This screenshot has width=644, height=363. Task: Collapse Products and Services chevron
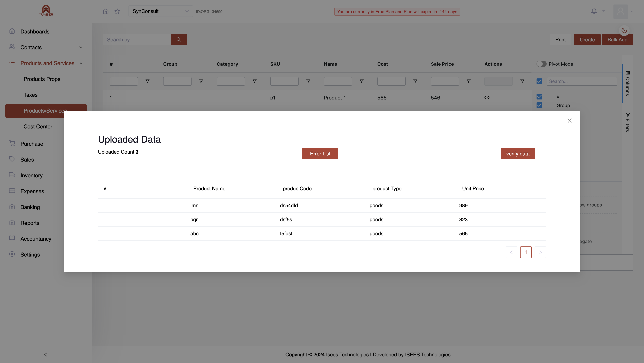(x=81, y=63)
